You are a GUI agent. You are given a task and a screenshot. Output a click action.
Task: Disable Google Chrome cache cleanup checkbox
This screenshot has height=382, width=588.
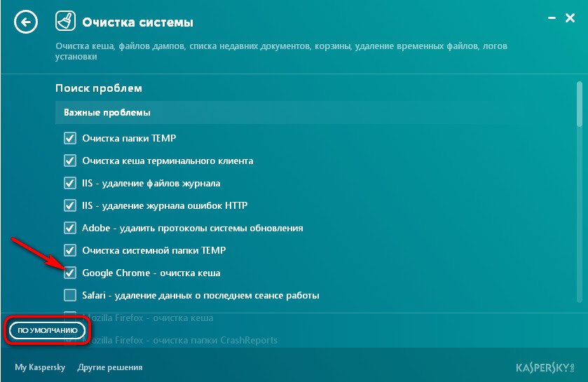70,273
